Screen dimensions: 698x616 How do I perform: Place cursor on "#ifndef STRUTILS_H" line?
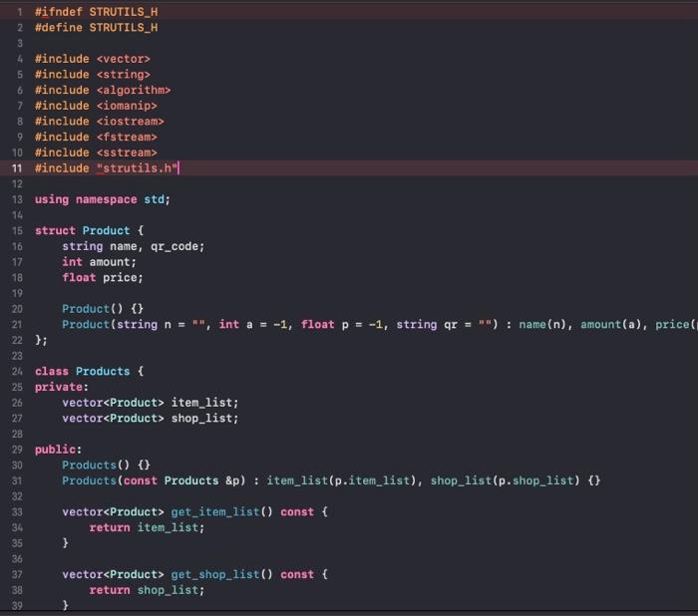coord(96,12)
